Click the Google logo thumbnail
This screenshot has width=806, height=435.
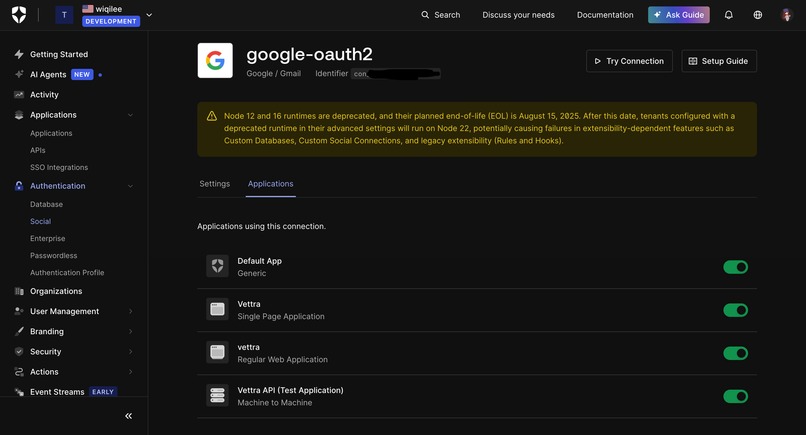click(215, 60)
